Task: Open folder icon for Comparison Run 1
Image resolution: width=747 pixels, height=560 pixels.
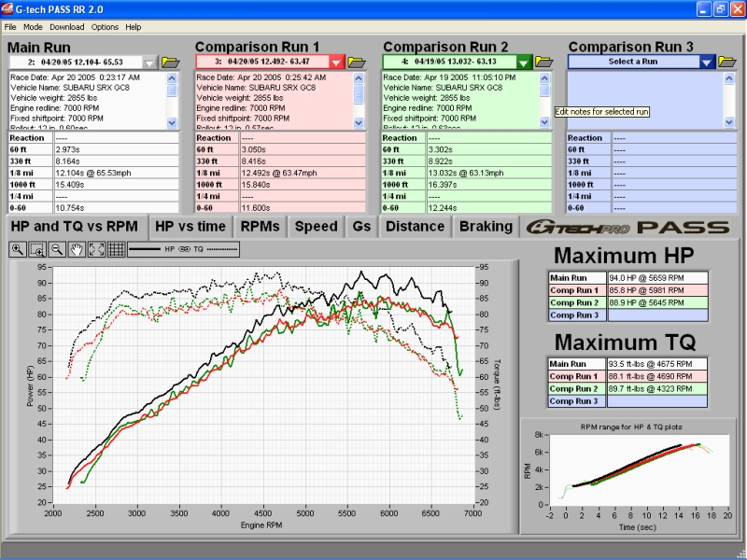Action: (x=357, y=62)
